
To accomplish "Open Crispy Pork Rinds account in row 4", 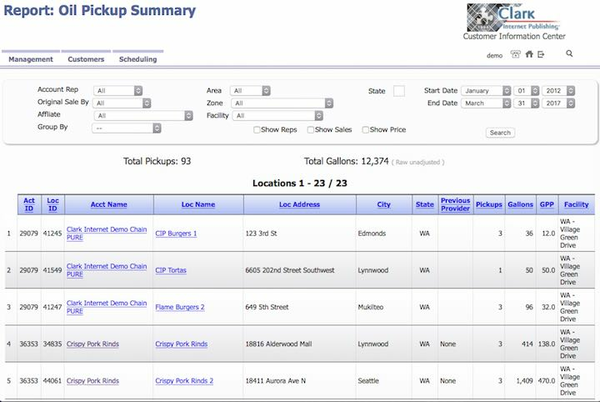I will tap(93, 344).
